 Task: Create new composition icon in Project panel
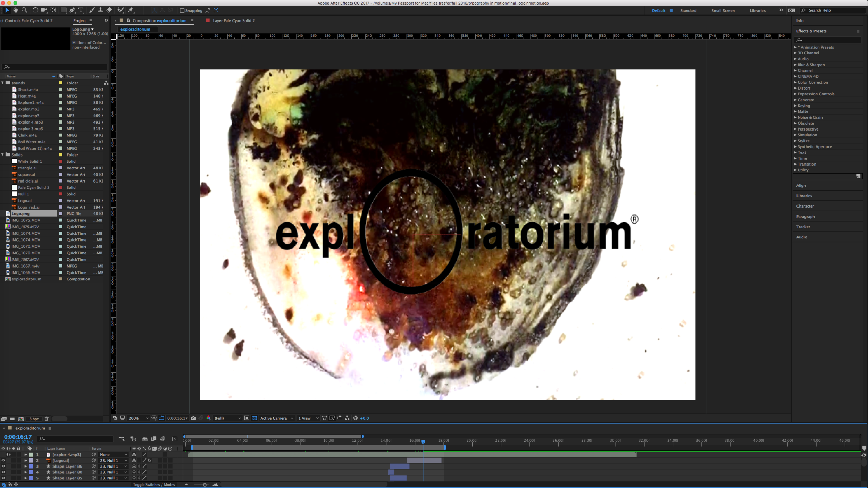[21, 419]
